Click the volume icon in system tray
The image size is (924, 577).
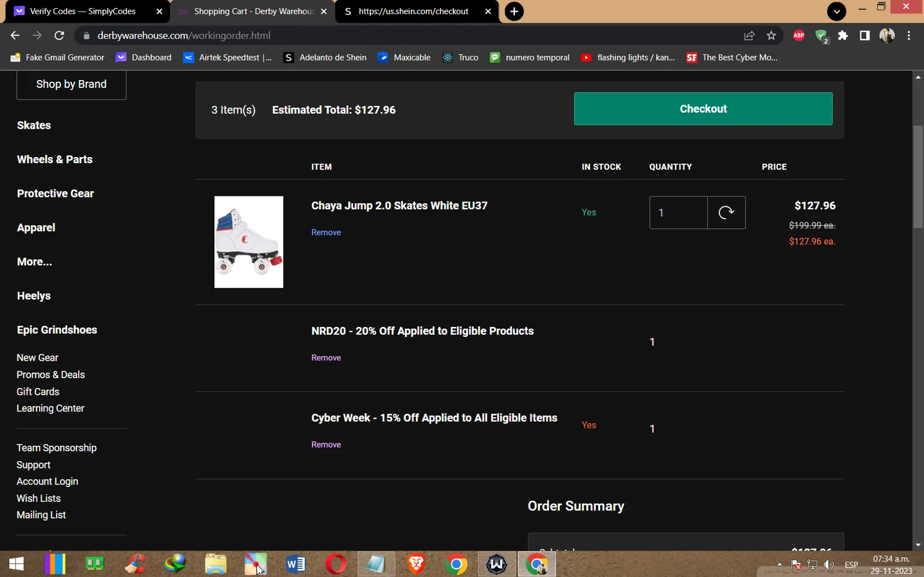pyautogui.click(x=829, y=564)
